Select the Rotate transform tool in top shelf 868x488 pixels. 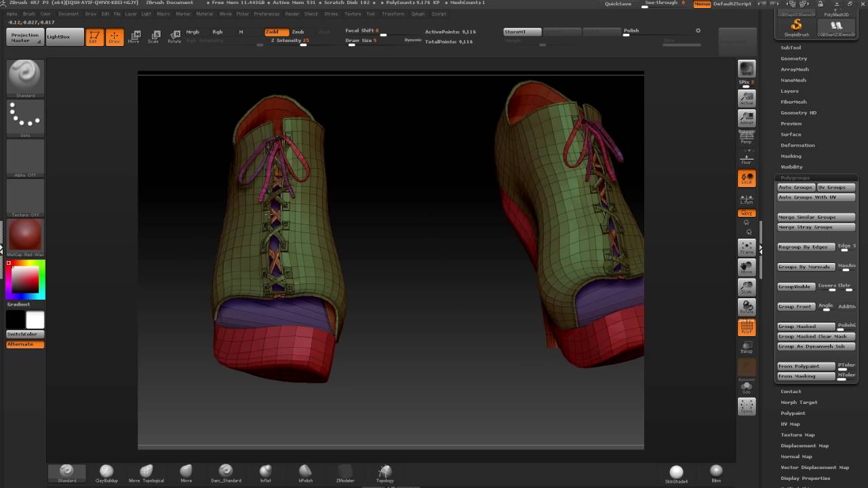(x=174, y=37)
